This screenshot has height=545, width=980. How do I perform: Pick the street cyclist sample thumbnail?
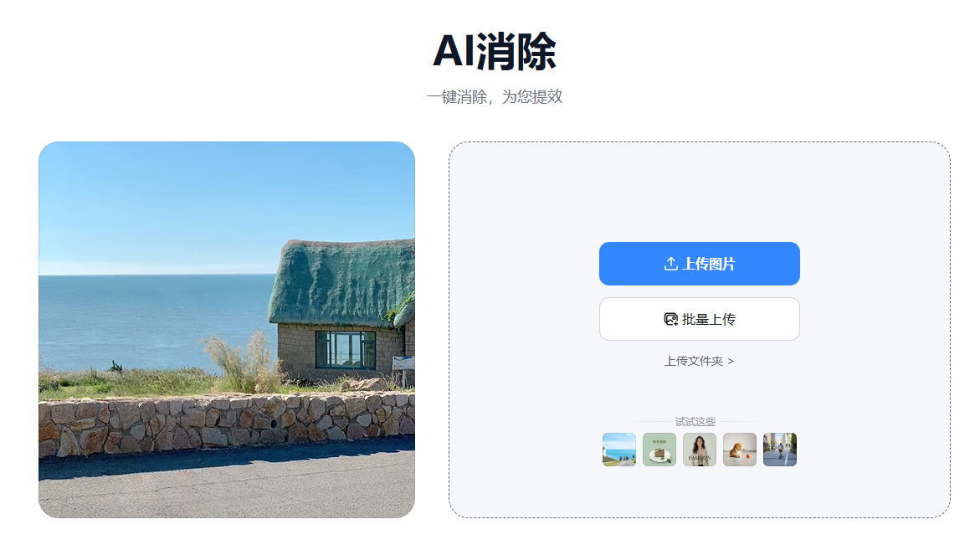780,450
